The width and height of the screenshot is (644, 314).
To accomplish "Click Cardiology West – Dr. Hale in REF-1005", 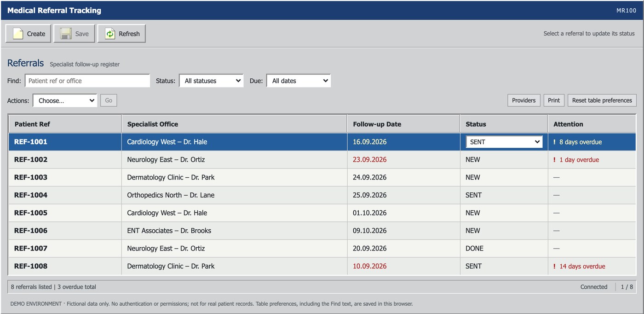I will pyautogui.click(x=167, y=213).
